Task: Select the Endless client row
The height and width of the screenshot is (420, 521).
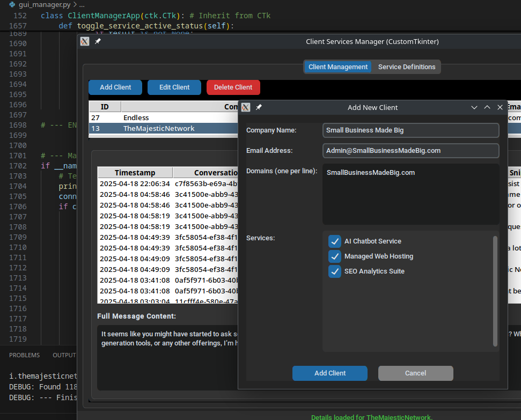Action: [x=164, y=117]
